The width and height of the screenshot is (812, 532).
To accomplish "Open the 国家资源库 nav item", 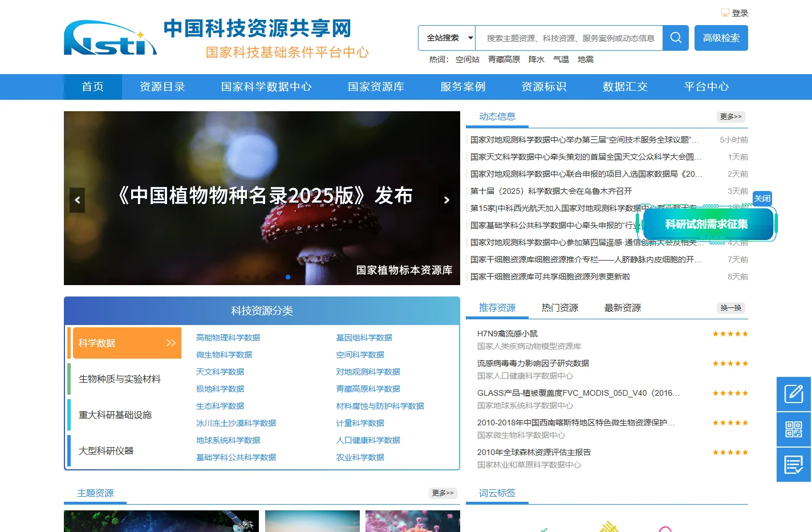I will point(376,87).
